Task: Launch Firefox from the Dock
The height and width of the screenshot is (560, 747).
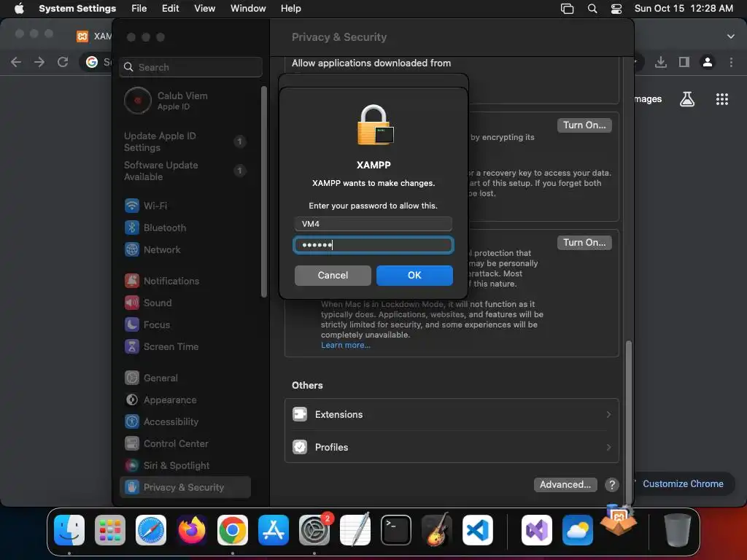Action: tap(192, 530)
